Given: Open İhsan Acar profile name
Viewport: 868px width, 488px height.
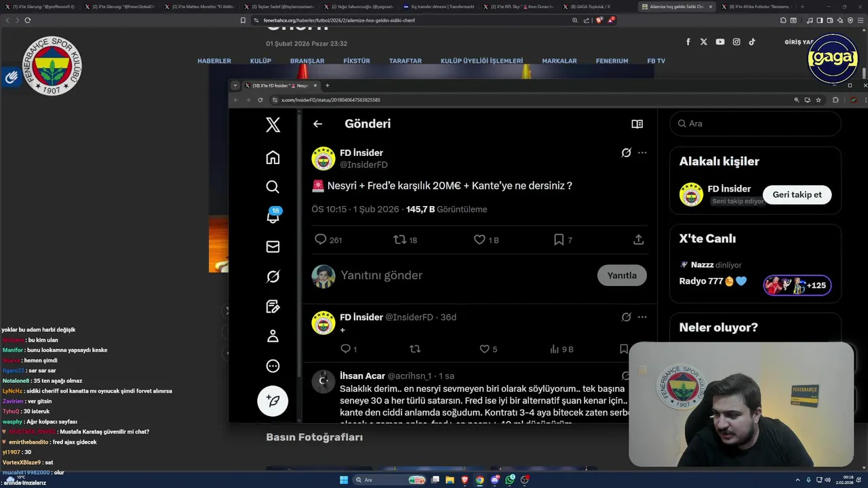Looking at the screenshot, I should tap(362, 375).
